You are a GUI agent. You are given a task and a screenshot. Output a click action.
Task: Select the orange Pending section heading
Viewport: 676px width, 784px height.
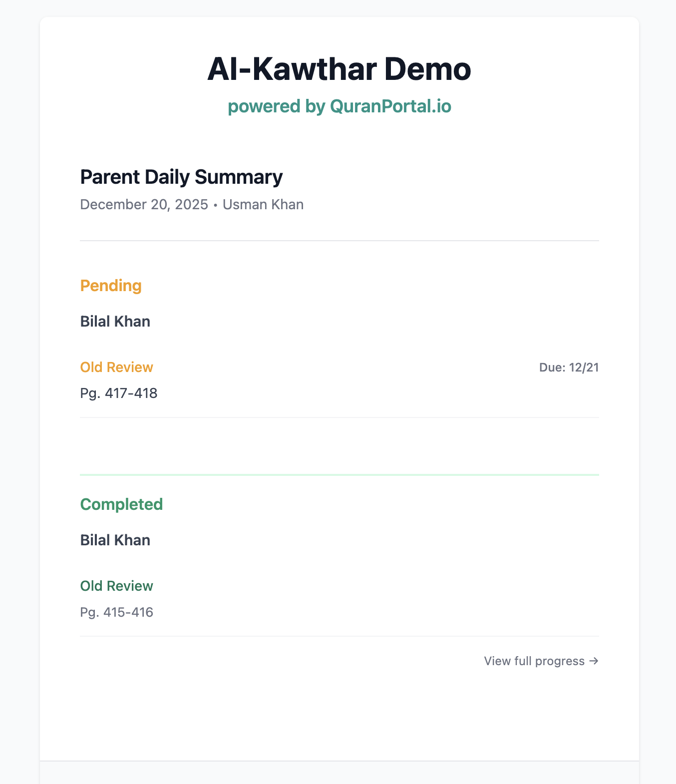click(x=111, y=286)
